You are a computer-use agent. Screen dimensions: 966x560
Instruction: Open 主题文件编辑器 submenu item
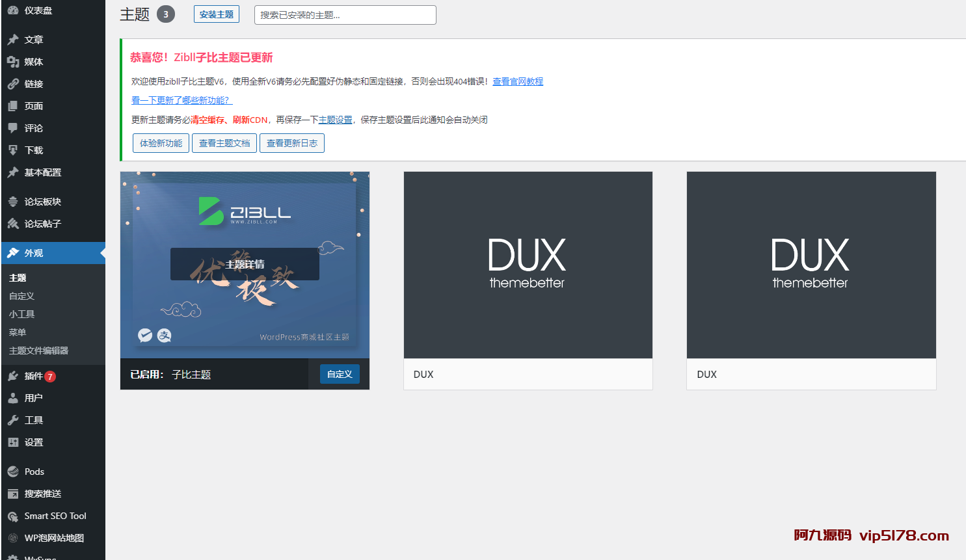pos(38,351)
